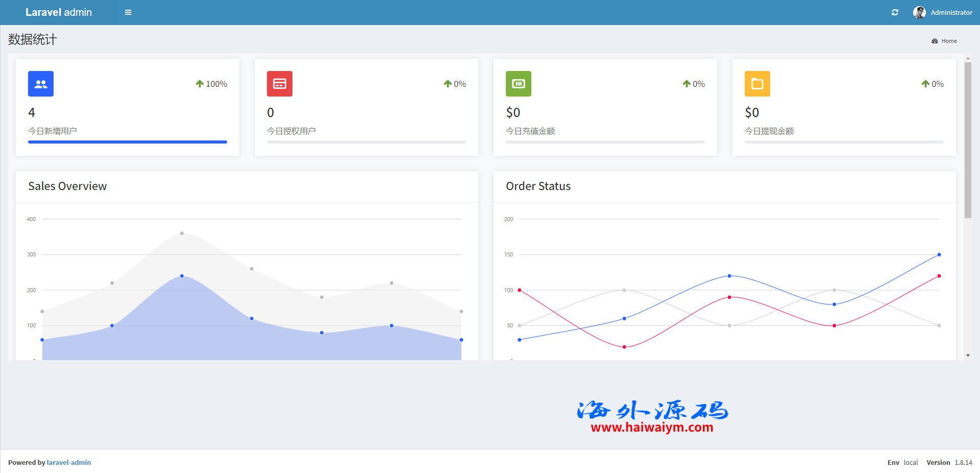
Task: Go to Home breadcrumb
Action: click(x=949, y=41)
